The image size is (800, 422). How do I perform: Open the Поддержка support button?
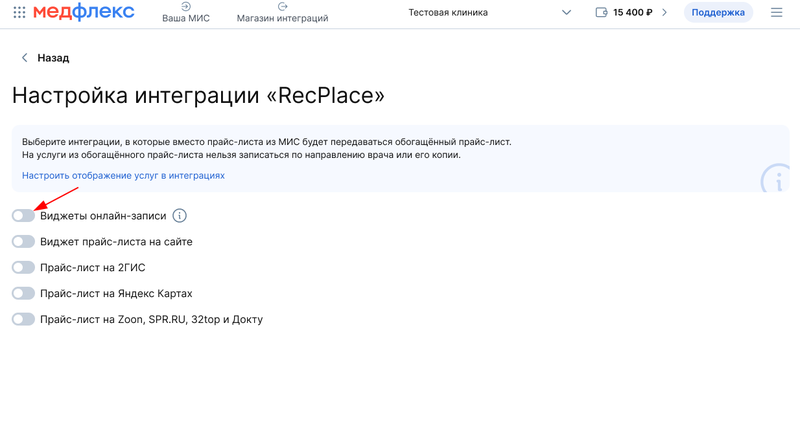(718, 12)
